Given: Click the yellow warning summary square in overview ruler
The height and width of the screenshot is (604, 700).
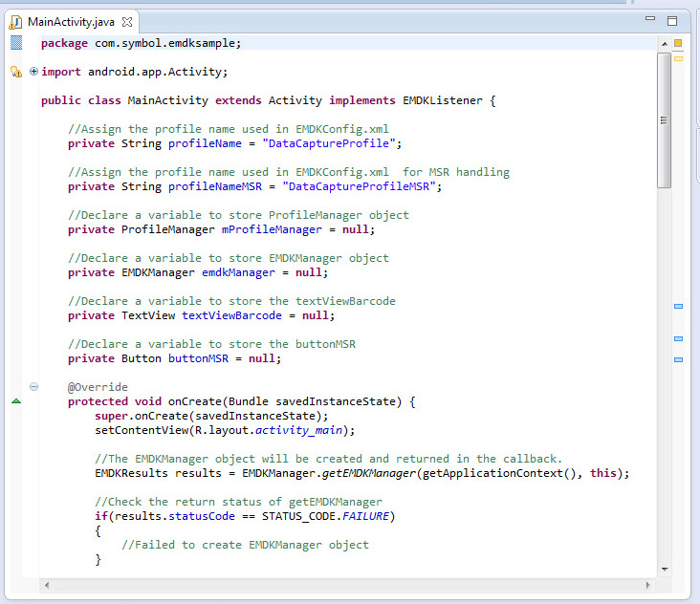Looking at the screenshot, I should (678, 43).
